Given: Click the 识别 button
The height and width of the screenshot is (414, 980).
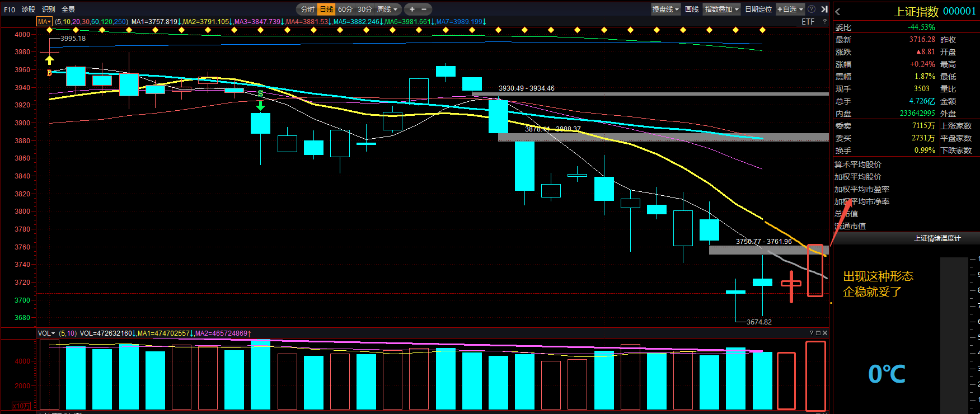Looking at the screenshot, I should click(x=49, y=9).
